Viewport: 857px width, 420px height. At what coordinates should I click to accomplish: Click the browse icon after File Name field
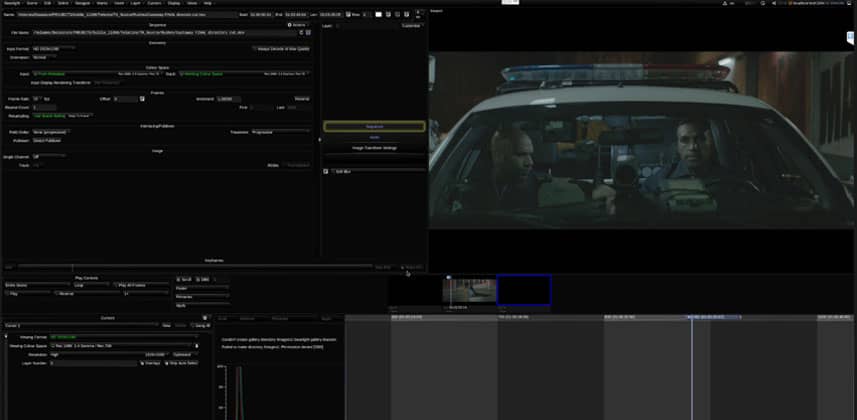(308, 33)
